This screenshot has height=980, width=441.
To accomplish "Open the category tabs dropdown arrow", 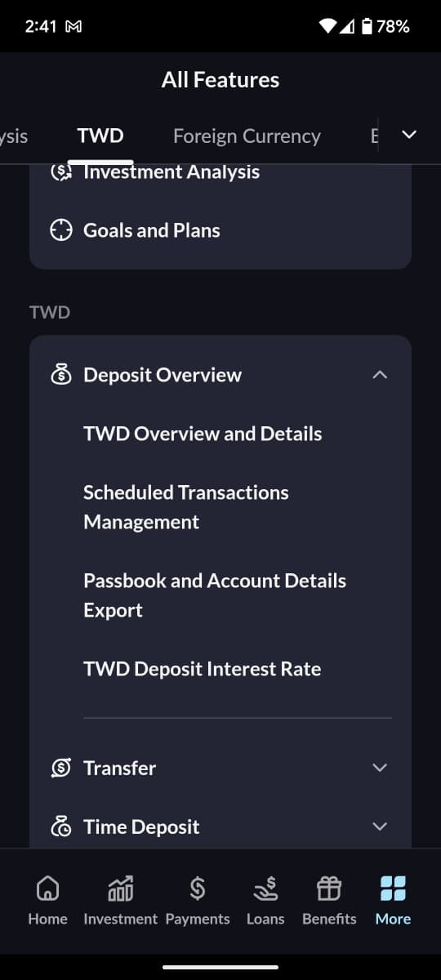I will pos(410,135).
